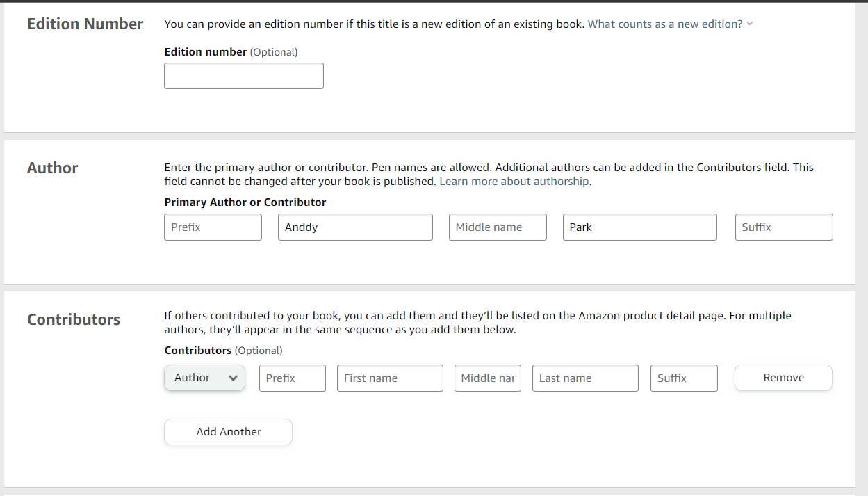The image size is (868, 496).
Task: Click the Contributors section heading
Action: pyautogui.click(x=74, y=320)
